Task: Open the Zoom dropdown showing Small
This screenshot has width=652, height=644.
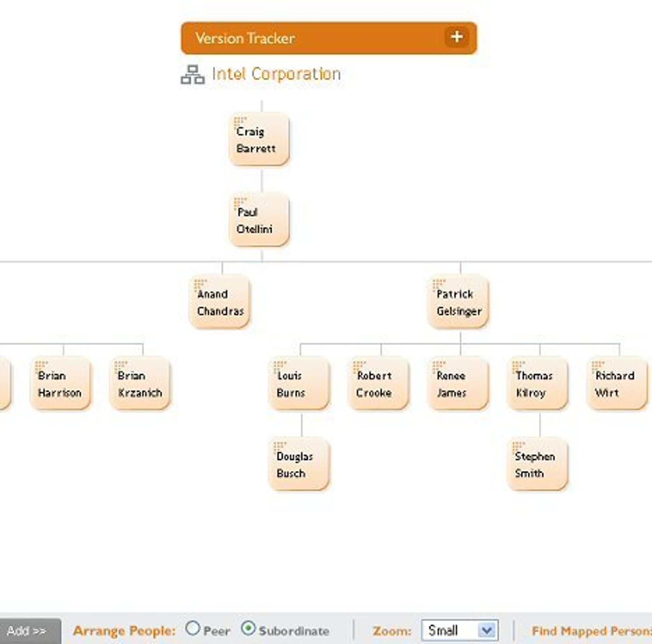Action: 460,630
